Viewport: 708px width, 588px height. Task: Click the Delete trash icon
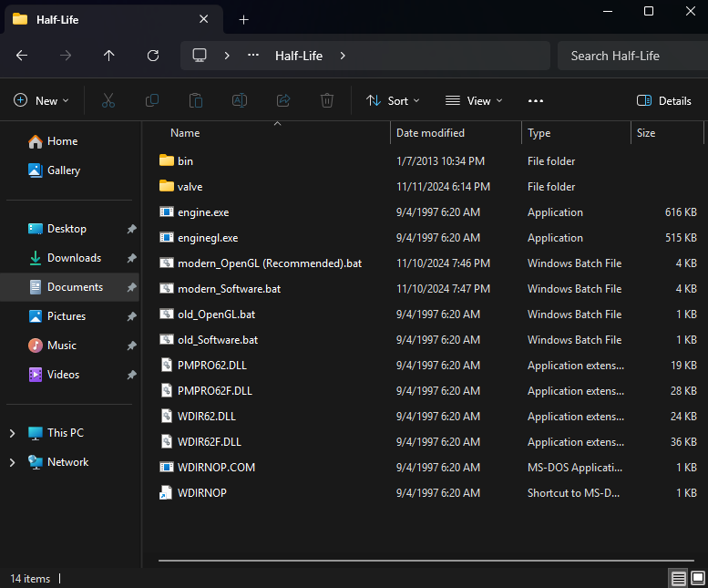click(327, 100)
